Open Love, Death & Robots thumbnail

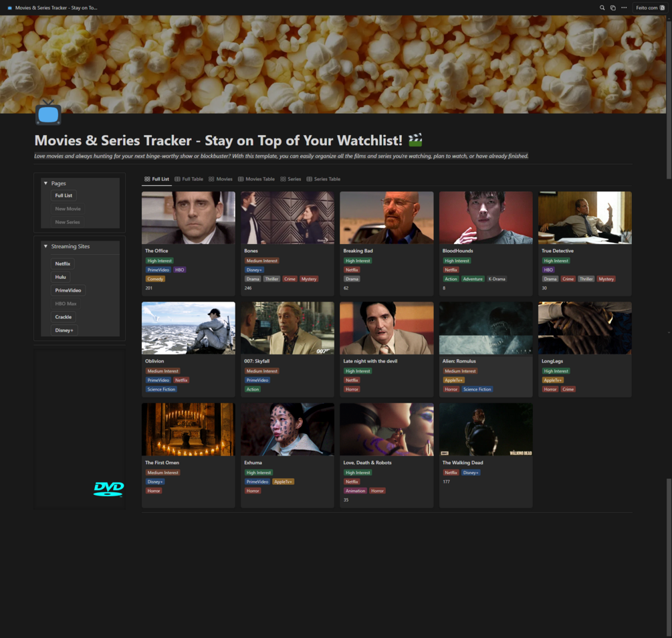click(x=386, y=429)
